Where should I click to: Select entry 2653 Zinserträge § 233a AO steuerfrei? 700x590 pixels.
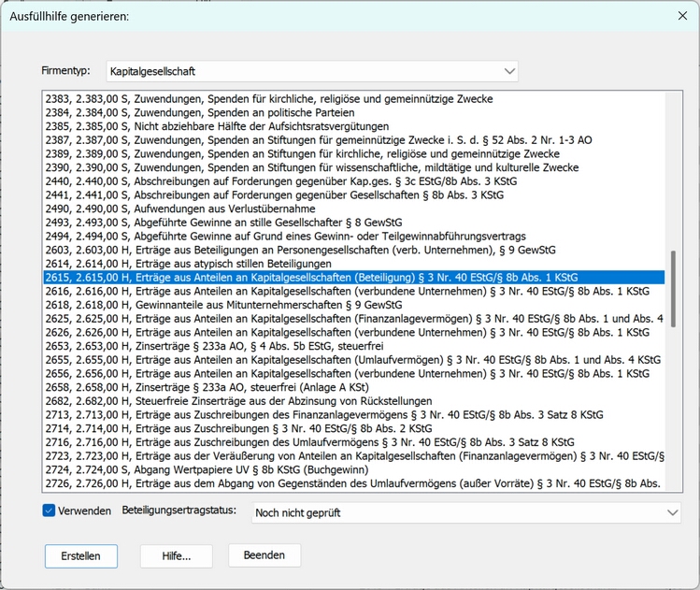tap(354, 346)
